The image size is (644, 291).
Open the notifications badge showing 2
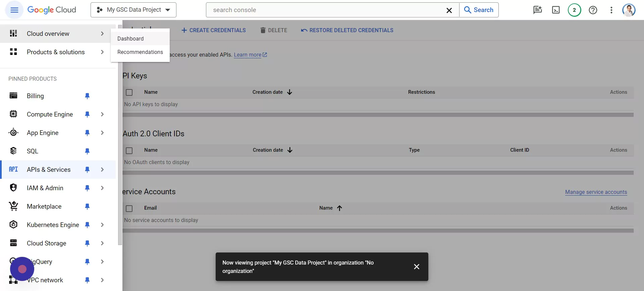click(574, 10)
